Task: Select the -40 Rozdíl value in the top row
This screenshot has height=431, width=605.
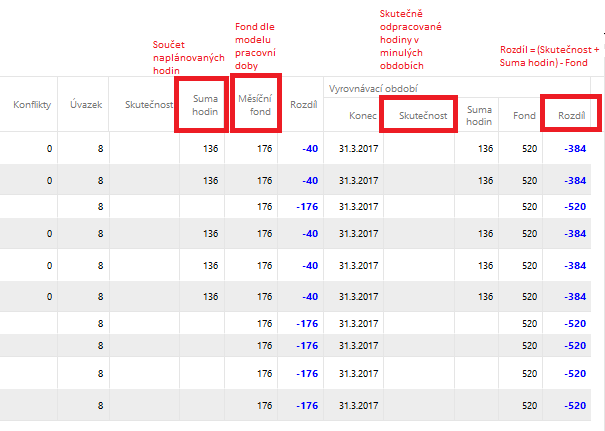Action: (310, 149)
